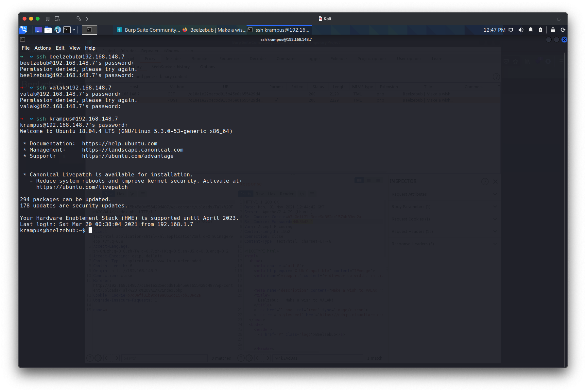The height and width of the screenshot is (392, 586).
Task: Open the display settings tray icon
Action: pos(511,30)
